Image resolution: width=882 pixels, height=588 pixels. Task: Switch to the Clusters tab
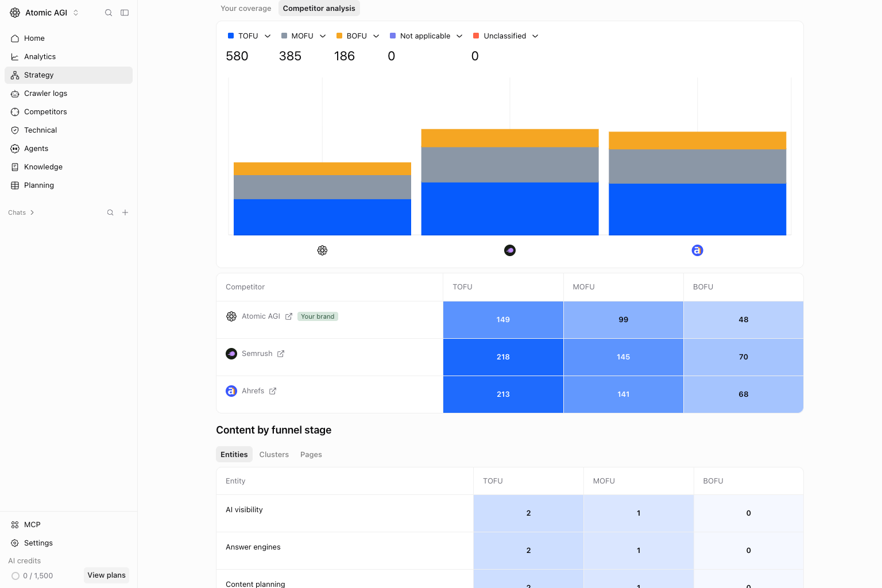[x=274, y=455]
